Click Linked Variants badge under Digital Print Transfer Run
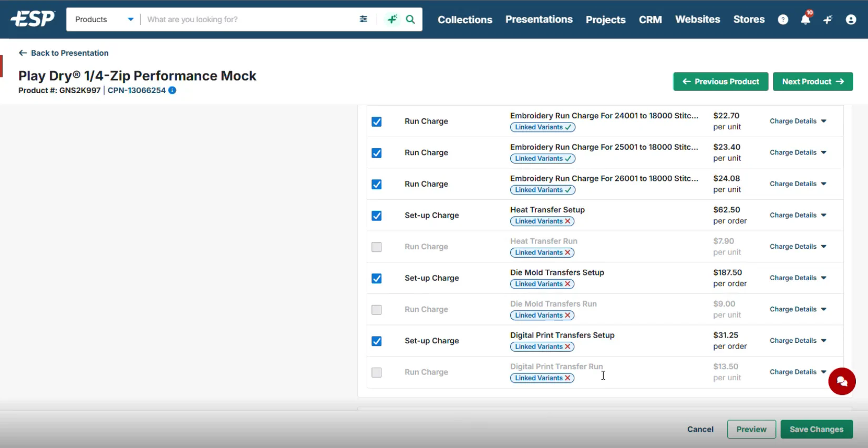This screenshot has width=868, height=448. [x=542, y=378]
